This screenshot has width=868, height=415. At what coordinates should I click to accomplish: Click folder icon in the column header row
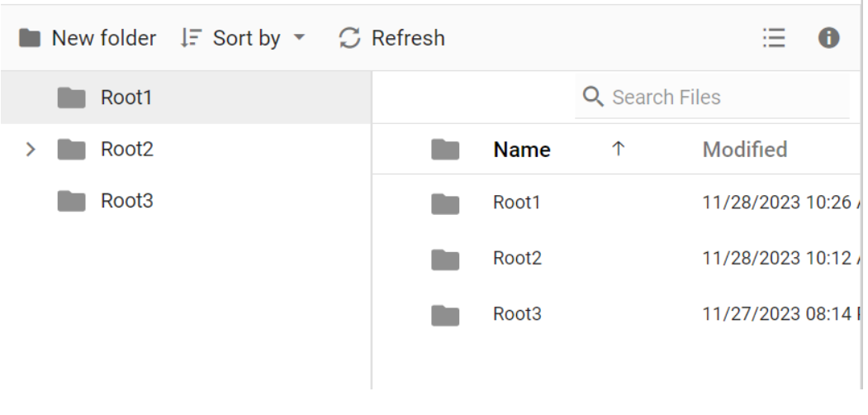(x=445, y=150)
